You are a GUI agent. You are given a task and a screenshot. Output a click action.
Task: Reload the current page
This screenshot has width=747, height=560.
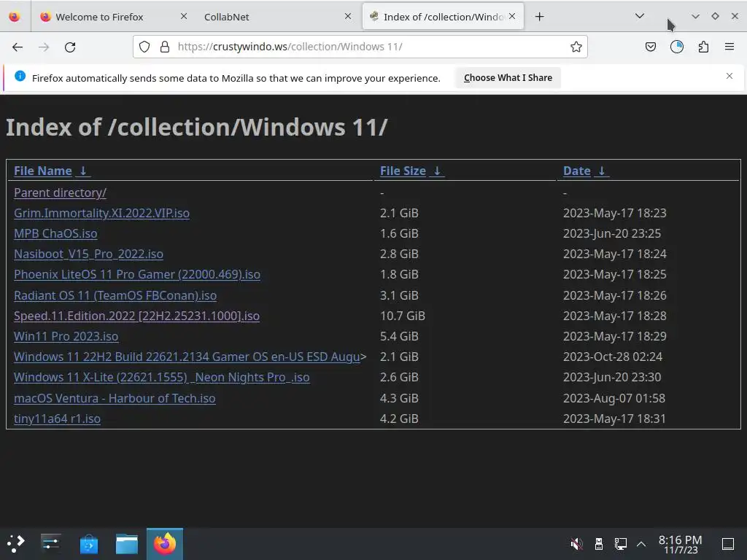(x=70, y=47)
